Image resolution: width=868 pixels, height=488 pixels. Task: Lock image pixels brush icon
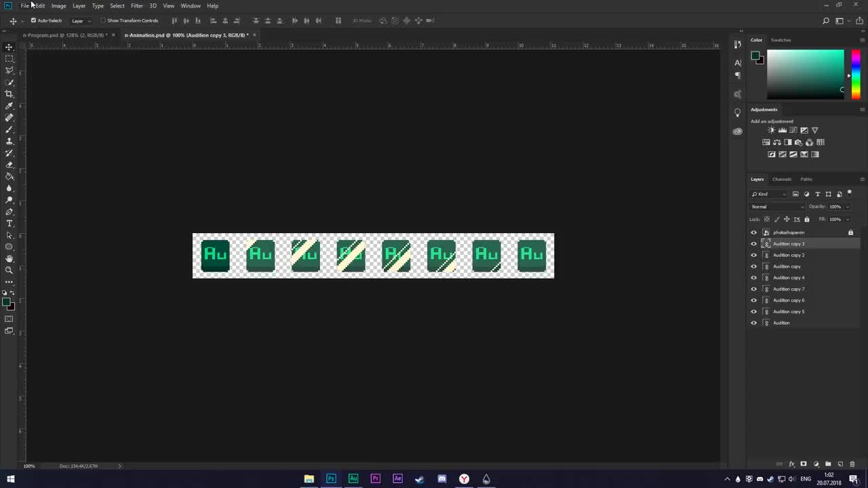click(x=777, y=219)
